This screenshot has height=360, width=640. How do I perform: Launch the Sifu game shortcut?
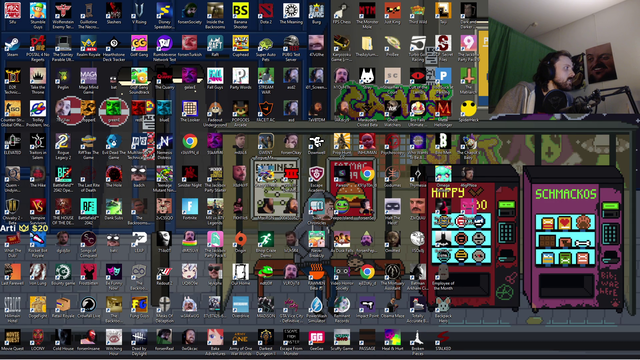(12, 11)
